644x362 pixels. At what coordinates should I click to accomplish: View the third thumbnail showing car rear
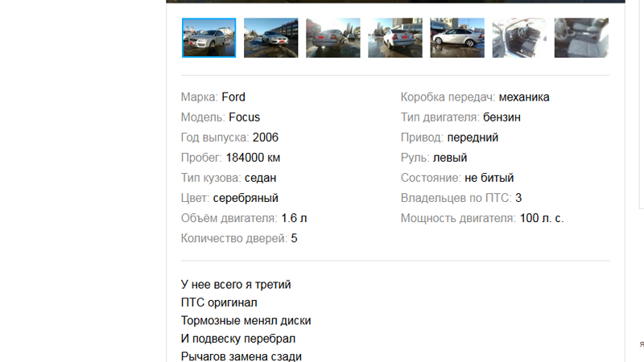pyautogui.click(x=333, y=38)
